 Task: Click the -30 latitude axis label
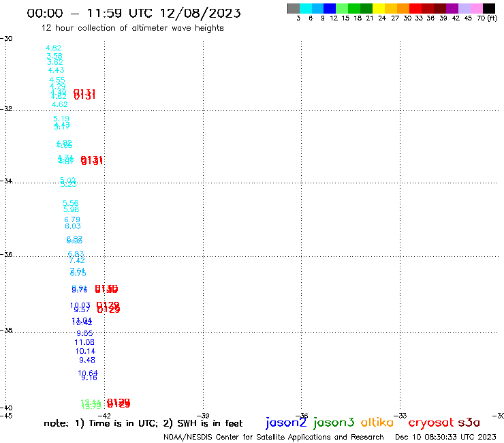point(6,39)
